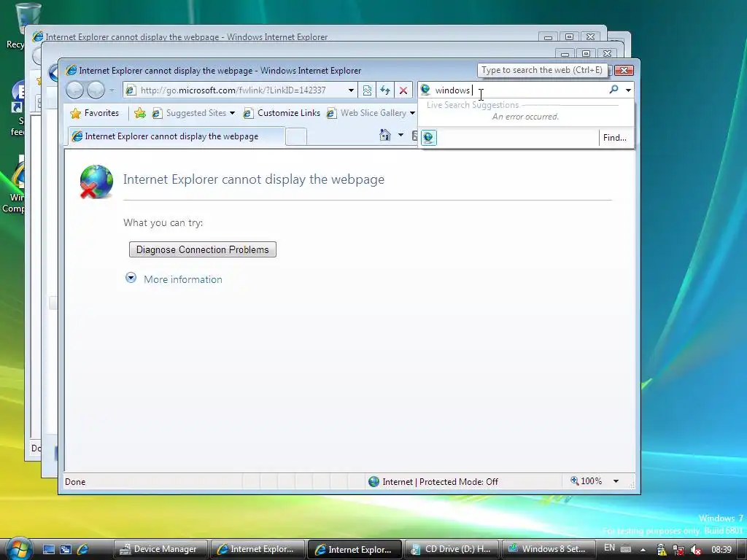Click the magnifier search button
Screen dimensions: 747x560
click(x=614, y=90)
